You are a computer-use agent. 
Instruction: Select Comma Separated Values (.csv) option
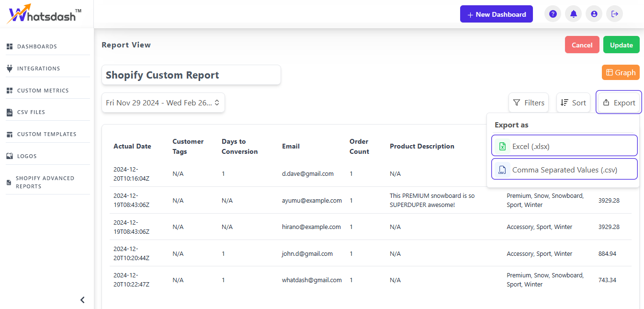[565, 169]
